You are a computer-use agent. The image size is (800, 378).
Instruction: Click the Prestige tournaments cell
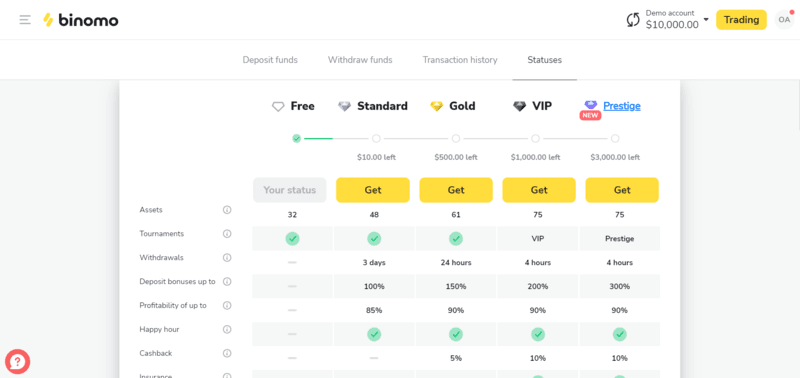tap(619, 238)
